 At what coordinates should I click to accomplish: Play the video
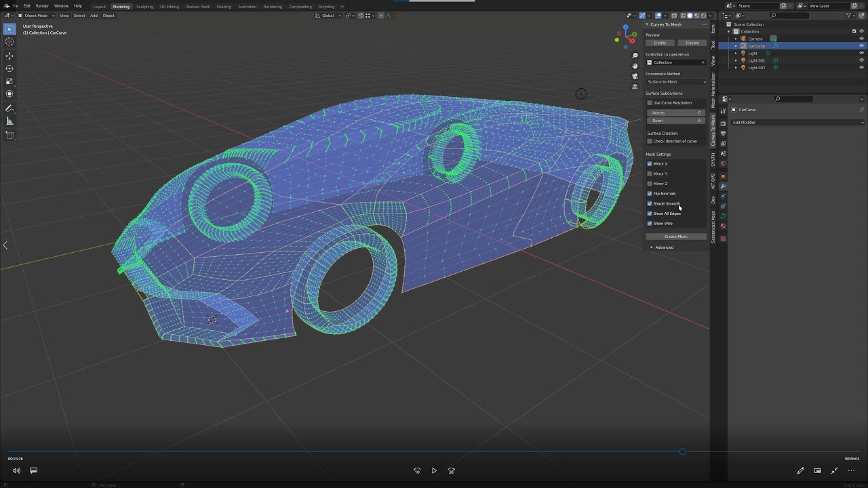[434, 470]
